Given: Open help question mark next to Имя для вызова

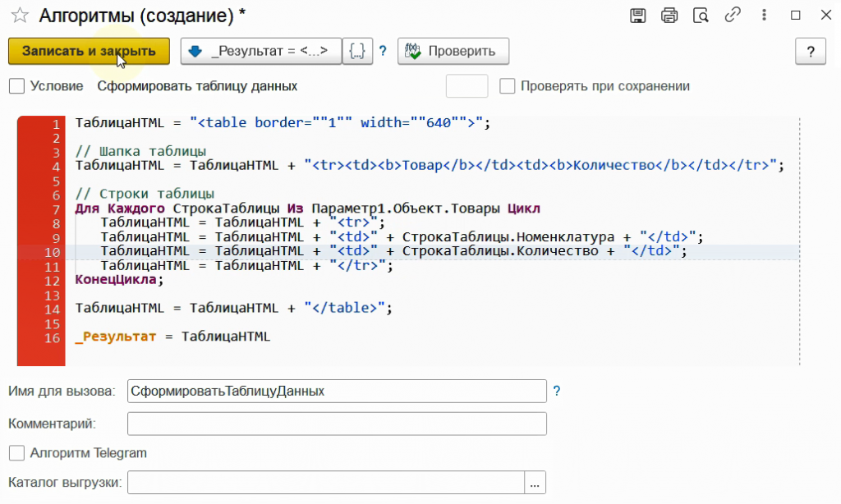Looking at the screenshot, I should point(557,391).
